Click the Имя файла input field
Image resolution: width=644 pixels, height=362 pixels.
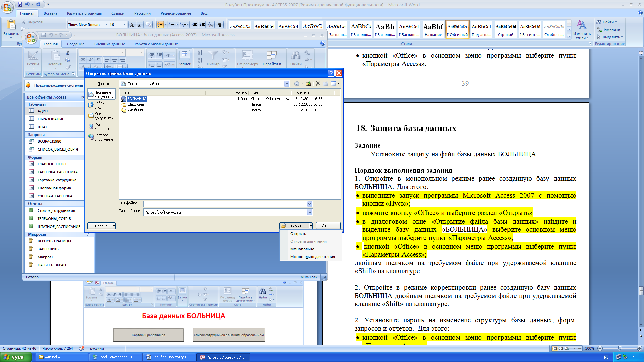(x=225, y=204)
